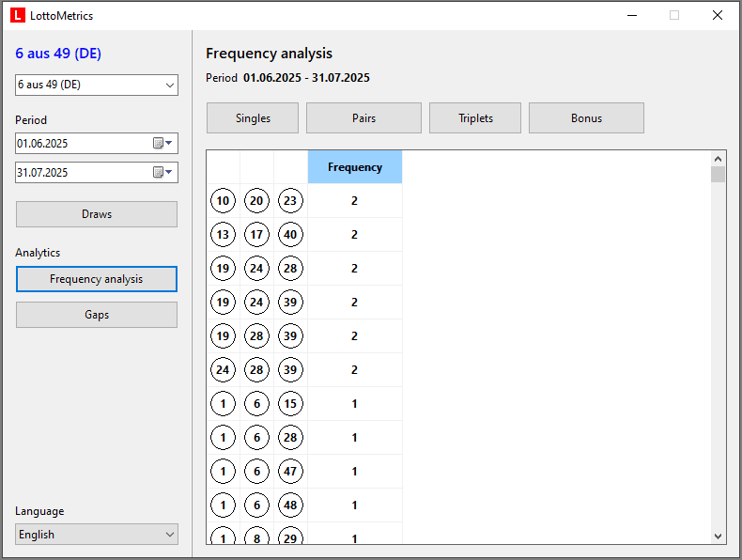Select ball 47 in the 1-6-47 row
Image resolution: width=742 pixels, height=560 pixels.
click(x=290, y=472)
